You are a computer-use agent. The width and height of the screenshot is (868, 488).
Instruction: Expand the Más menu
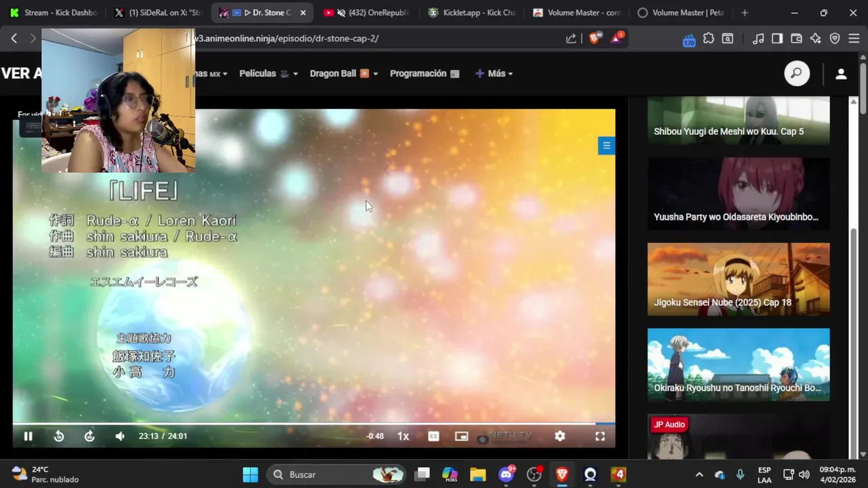(x=494, y=73)
